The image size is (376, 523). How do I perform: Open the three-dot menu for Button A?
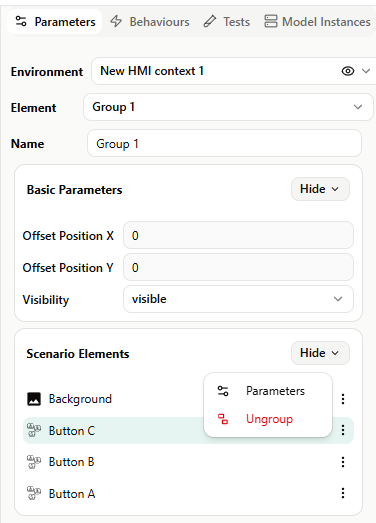pos(343,493)
